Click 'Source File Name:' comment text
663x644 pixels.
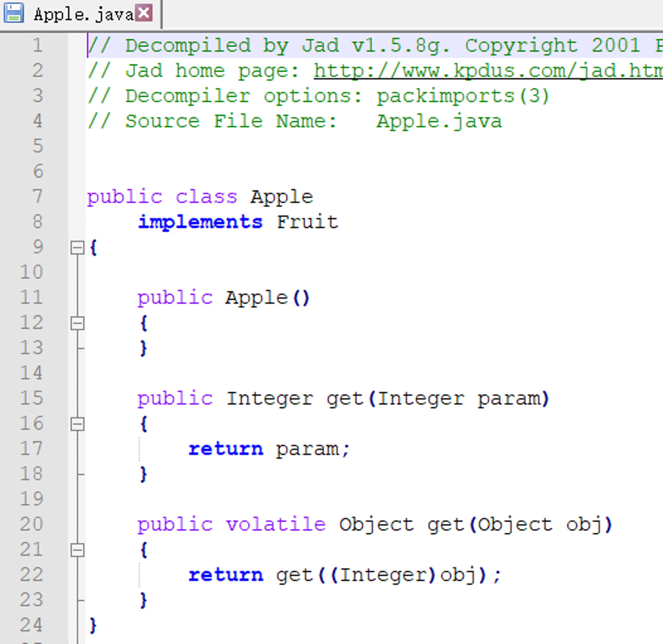[x=231, y=121]
